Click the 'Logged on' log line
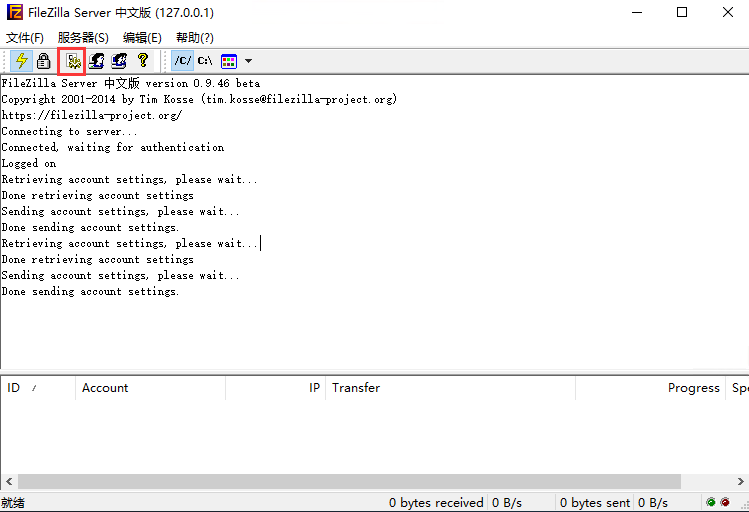The height and width of the screenshot is (512, 749). point(29,163)
